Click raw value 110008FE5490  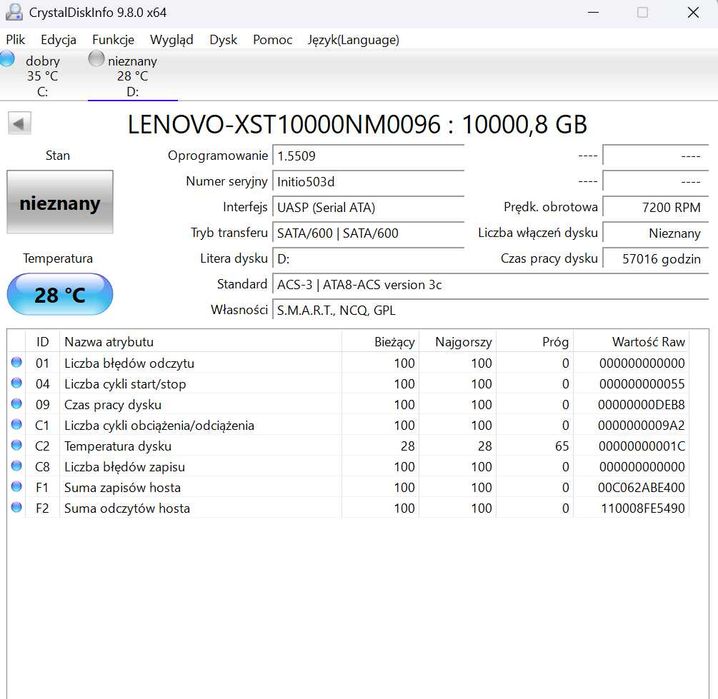(643, 509)
